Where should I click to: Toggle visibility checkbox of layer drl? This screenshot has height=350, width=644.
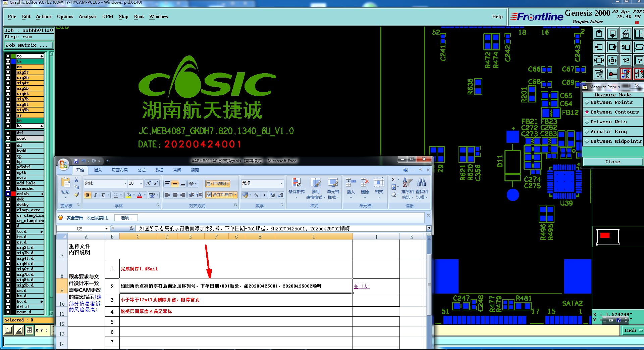coord(8,133)
